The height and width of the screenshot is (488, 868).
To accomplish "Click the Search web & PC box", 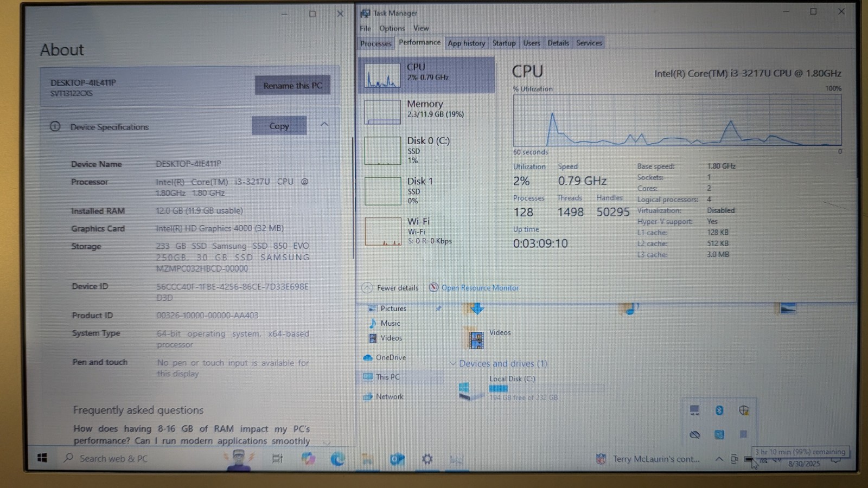I will point(141,459).
